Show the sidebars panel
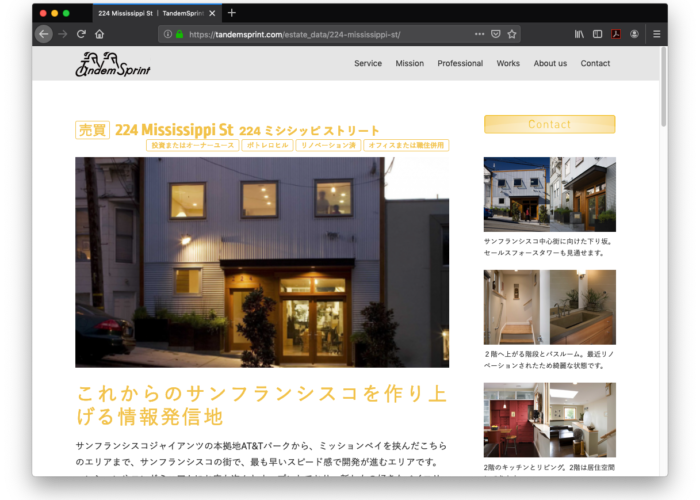 [x=598, y=34]
